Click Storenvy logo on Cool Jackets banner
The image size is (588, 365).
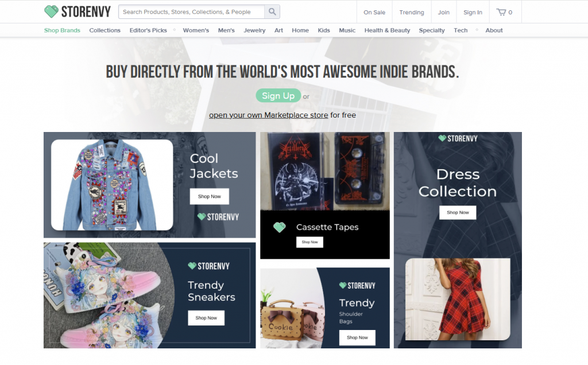(x=218, y=217)
